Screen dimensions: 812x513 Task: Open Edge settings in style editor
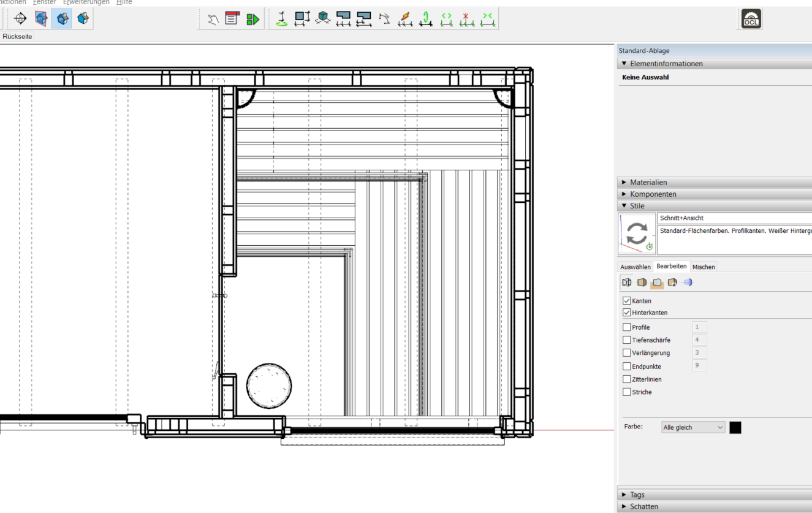(x=627, y=283)
